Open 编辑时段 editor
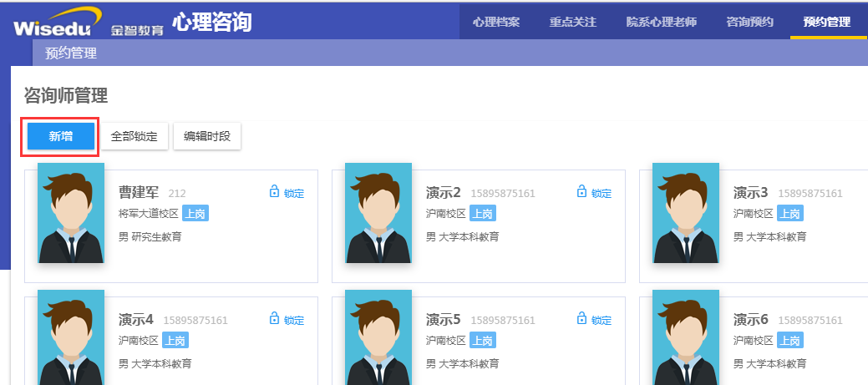 tap(207, 137)
